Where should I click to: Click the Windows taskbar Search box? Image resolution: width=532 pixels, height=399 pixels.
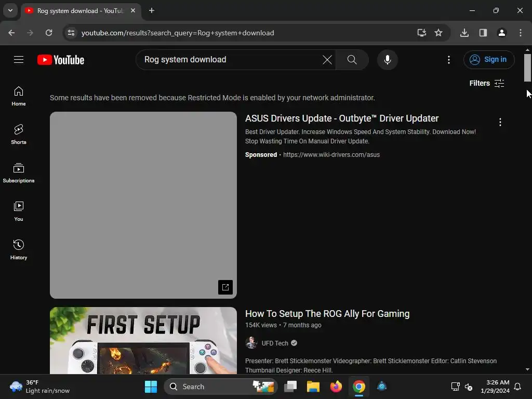220,387
